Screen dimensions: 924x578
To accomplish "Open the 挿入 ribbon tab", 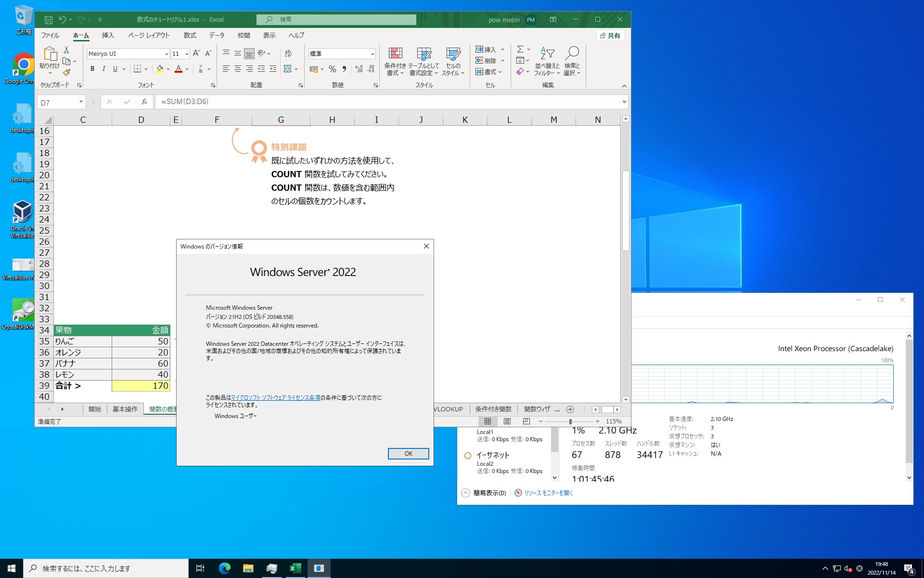I will tap(108, 35).
